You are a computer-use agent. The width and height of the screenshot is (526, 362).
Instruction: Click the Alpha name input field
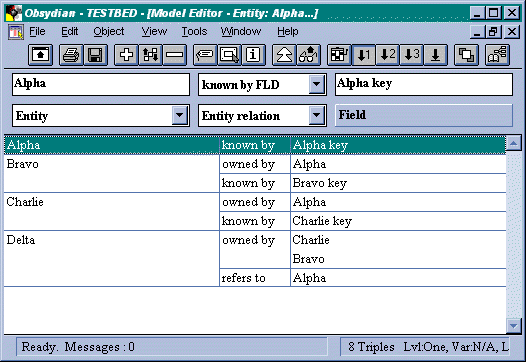[101, 85]
